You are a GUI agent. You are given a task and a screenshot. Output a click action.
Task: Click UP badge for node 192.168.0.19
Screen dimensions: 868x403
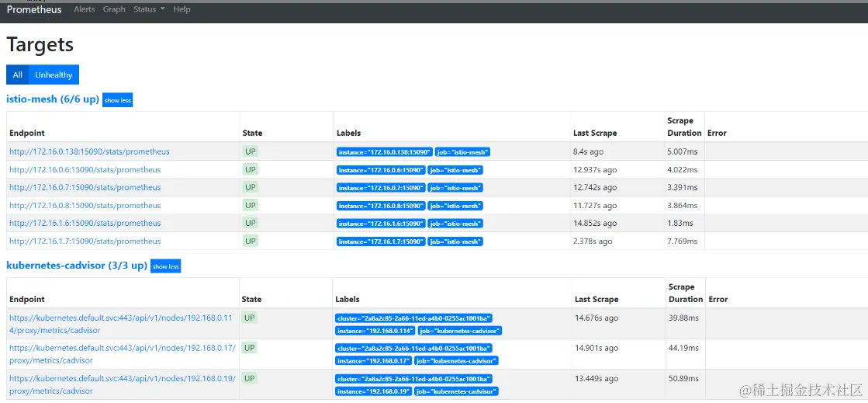(249, 378)
